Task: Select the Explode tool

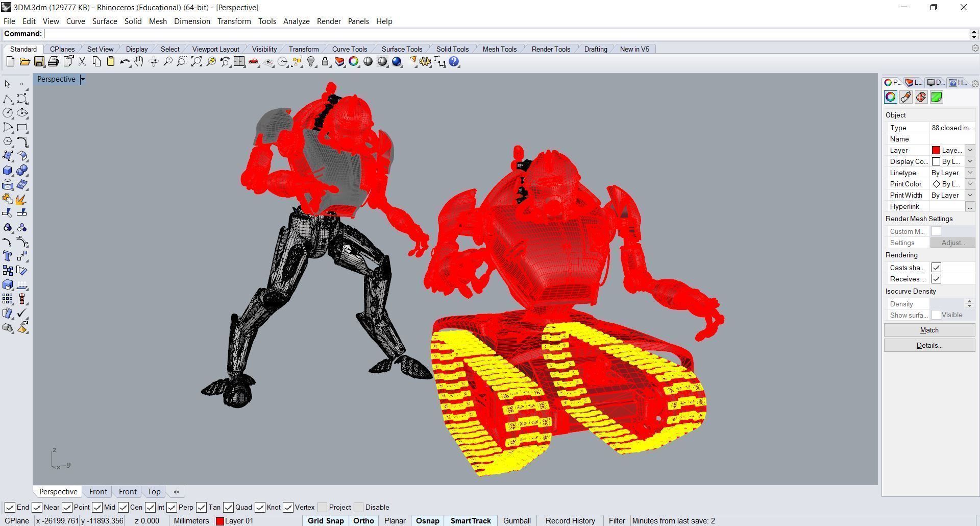Action: (x=22, y=199)
